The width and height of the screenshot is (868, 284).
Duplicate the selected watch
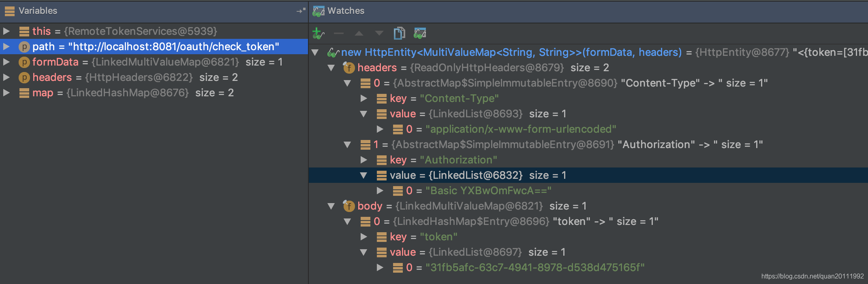click(x=399, y=33)
